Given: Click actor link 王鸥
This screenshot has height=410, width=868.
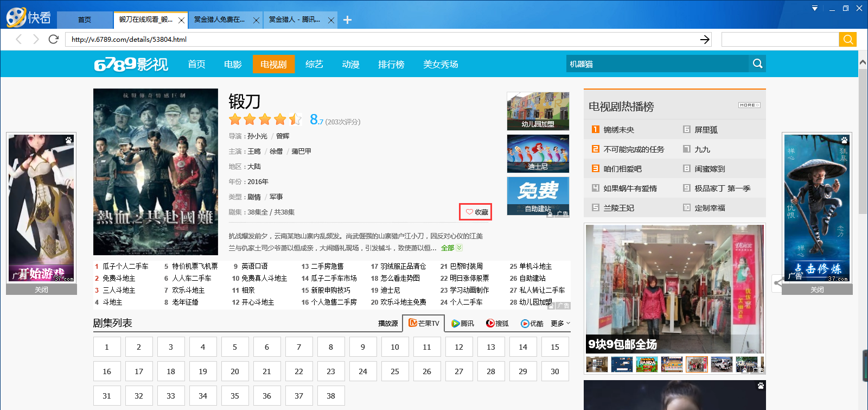Looking at the screenshot, I should point(254,152).
